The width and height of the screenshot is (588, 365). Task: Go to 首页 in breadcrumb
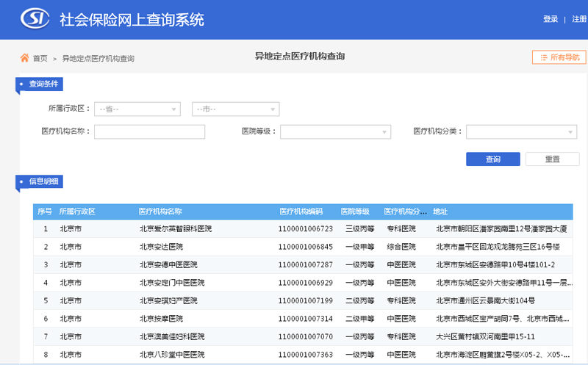(x=40, y=58)
